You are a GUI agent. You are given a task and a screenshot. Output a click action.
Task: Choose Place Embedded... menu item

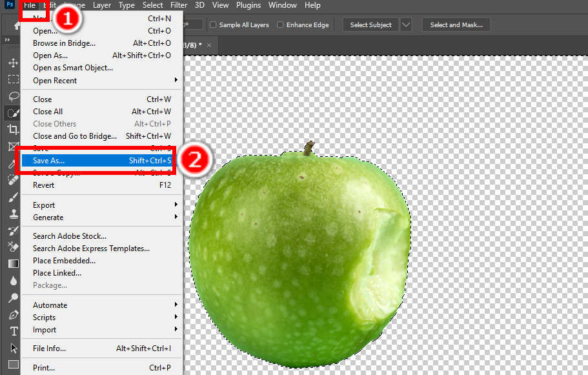(101, 261)
